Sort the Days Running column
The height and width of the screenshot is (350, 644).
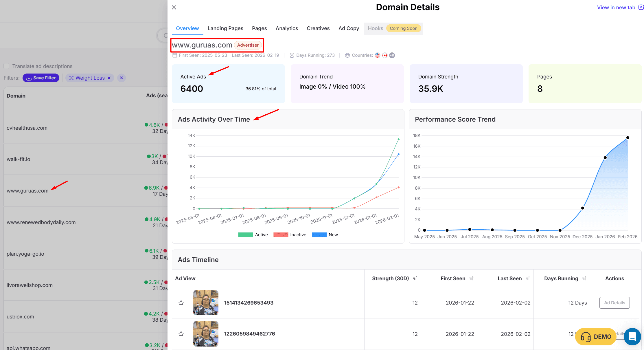click(584, 278)
